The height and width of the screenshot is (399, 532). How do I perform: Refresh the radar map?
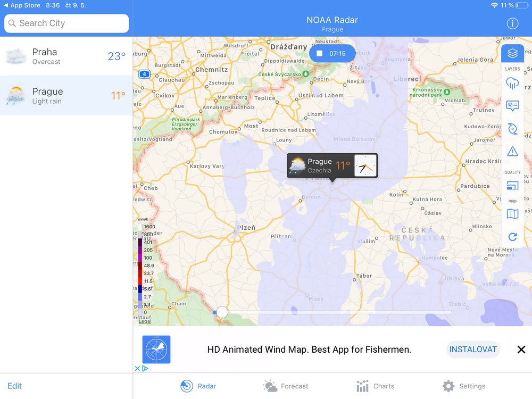pos(512,237)
